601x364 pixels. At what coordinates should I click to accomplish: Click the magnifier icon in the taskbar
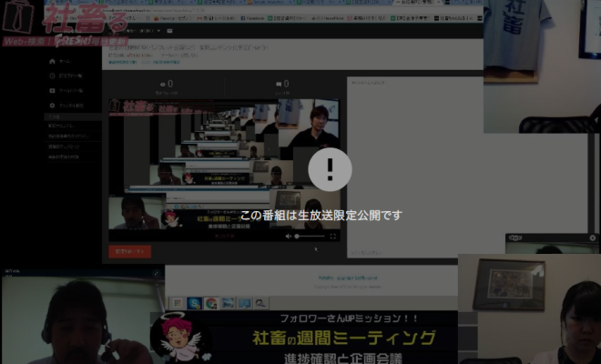[x=260, y=303]
